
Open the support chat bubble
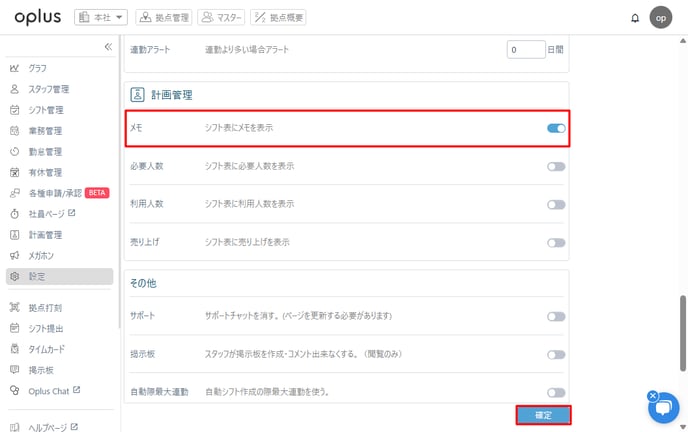[664, 408]
